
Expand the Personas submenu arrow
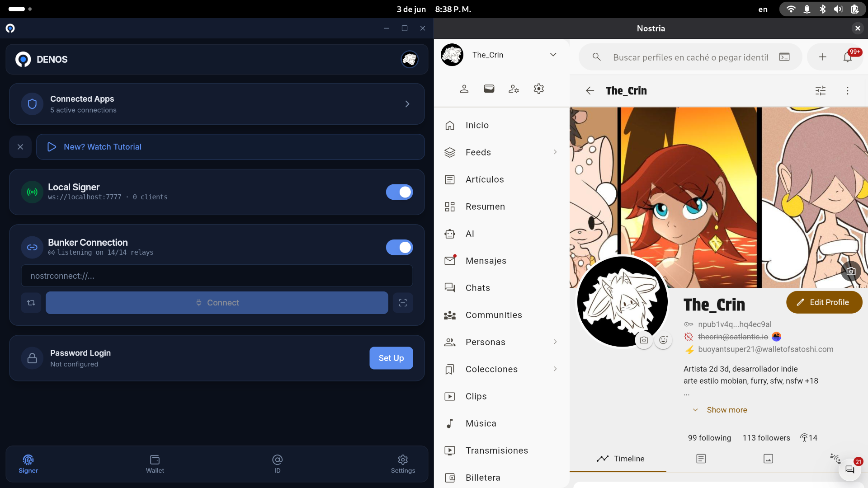point(555,342)
